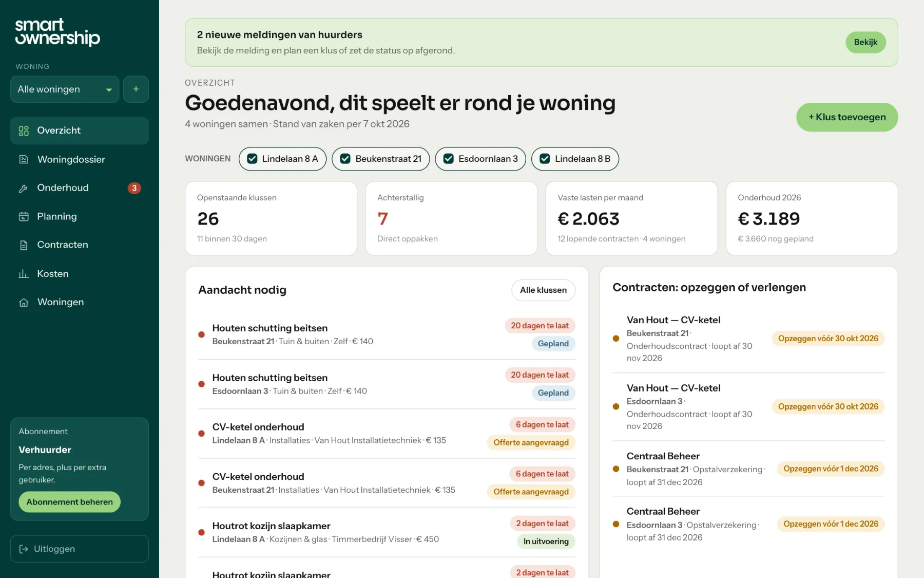Open CV-ketel onderhoud for Beukenstraat 21

(x=387, y=483)
